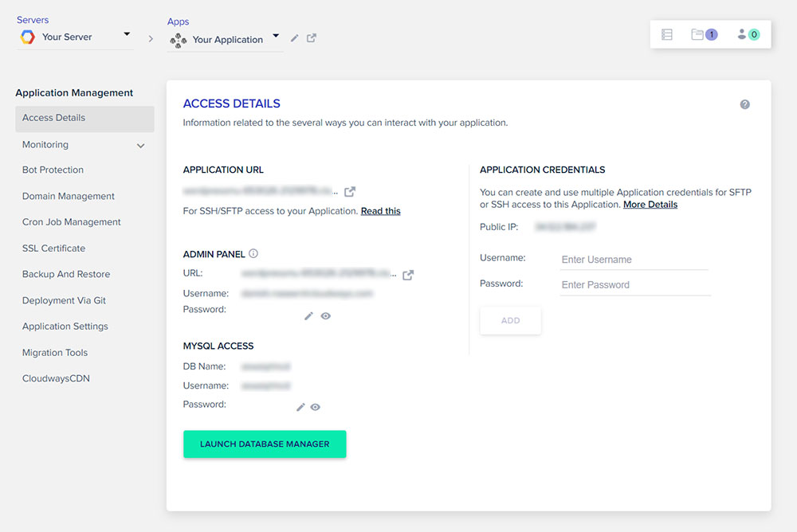This screenshot has height=532, width=797.
Task: Go to SSL Certificate section
Action: [x=53, y=248]
